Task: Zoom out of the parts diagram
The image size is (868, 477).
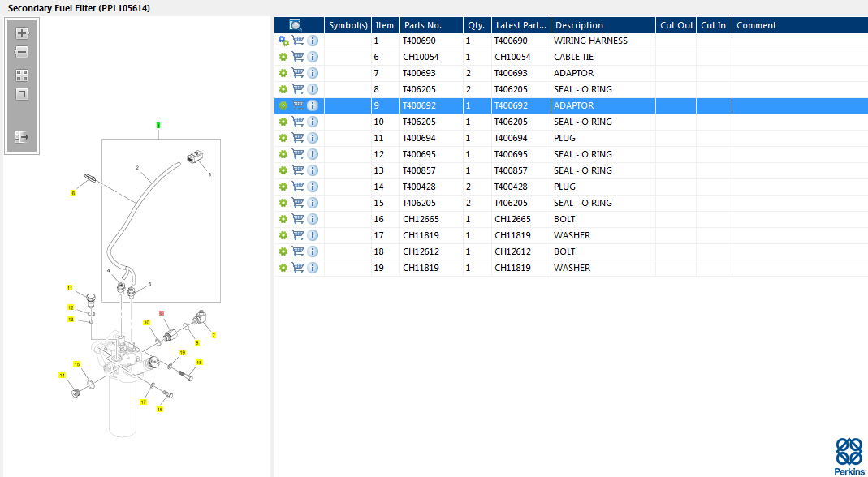Action: tap(22, 52)
